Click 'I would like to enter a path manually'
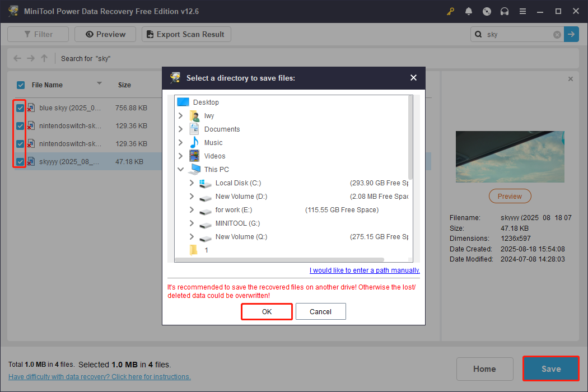Image resolution: width=588 pixels, height=392 pixels. (x=365, y=270)
